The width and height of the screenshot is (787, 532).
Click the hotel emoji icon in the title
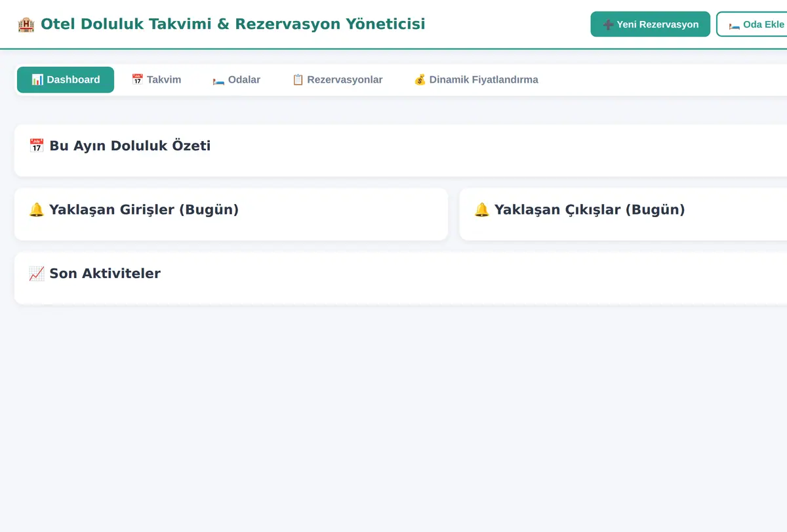(x=26, y=24)
